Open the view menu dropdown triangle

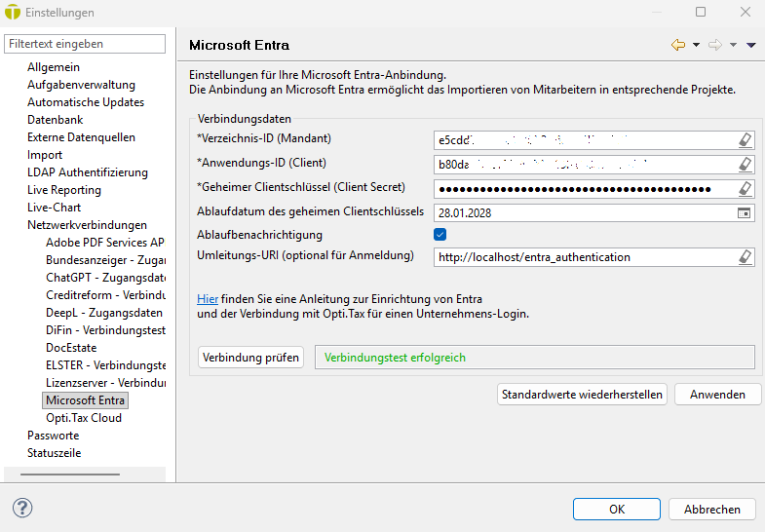[750, 45]
